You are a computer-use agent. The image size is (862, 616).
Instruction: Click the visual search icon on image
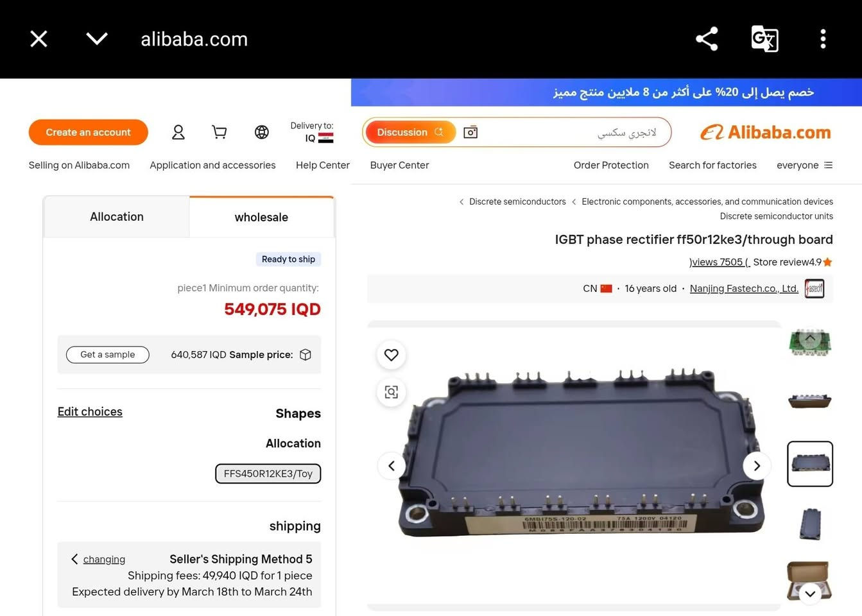click(392, 392)
